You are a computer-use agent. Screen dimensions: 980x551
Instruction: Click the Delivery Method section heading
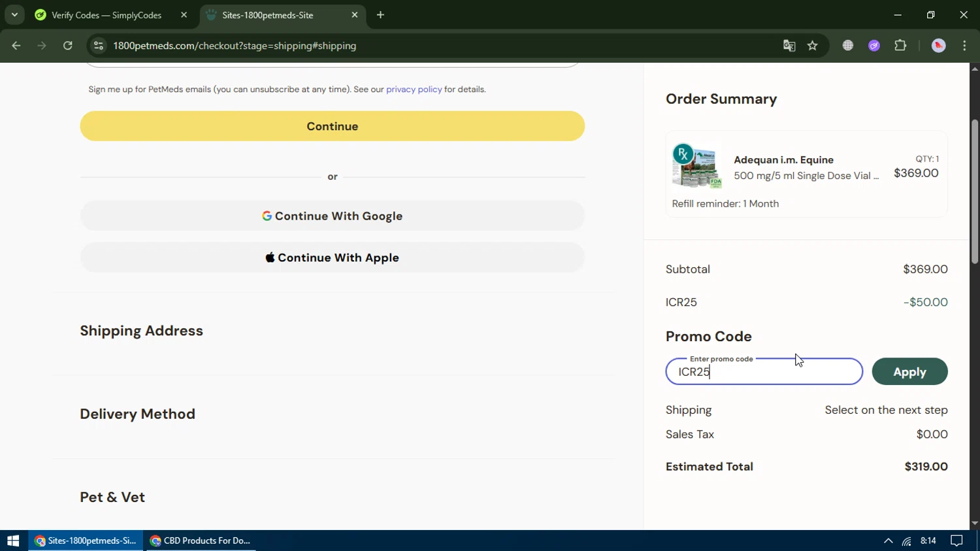tap(137, 414)
